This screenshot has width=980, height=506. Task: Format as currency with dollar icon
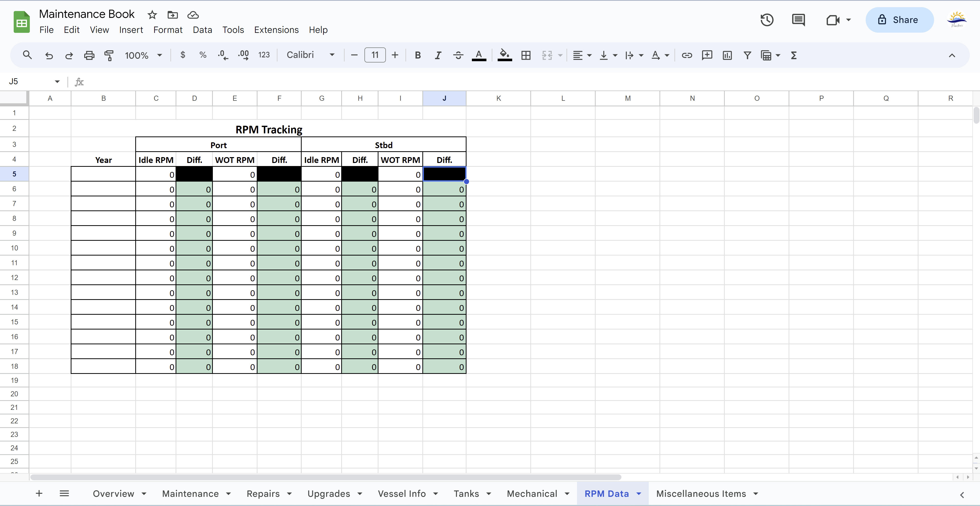pyautogui.click(x=183, y=55)
